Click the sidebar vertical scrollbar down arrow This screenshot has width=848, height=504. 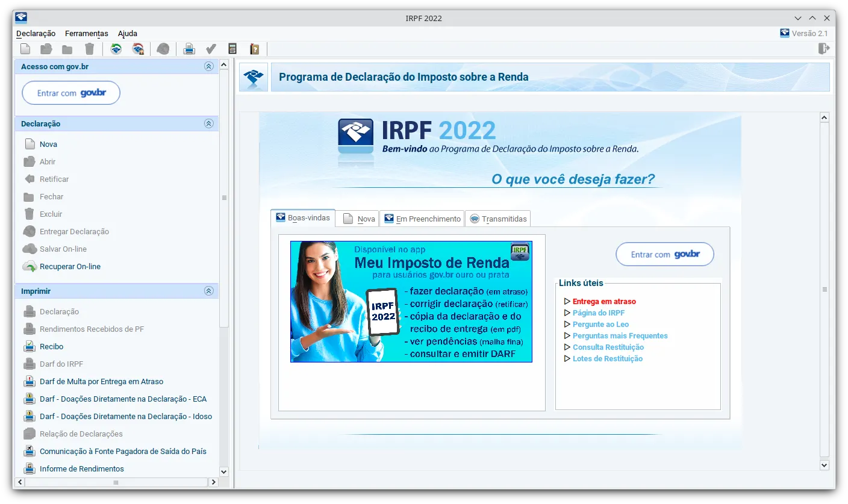point(224,472)
